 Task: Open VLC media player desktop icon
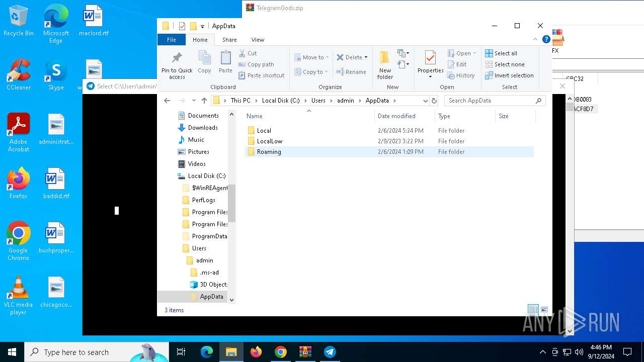[18, 296]
